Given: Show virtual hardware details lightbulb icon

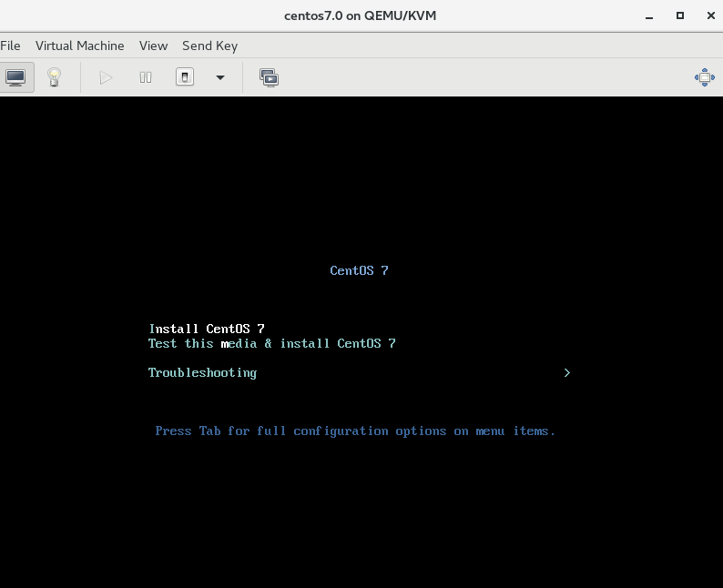Looking at the screenshot, I should pyautogui.click(x=54, y=77).
